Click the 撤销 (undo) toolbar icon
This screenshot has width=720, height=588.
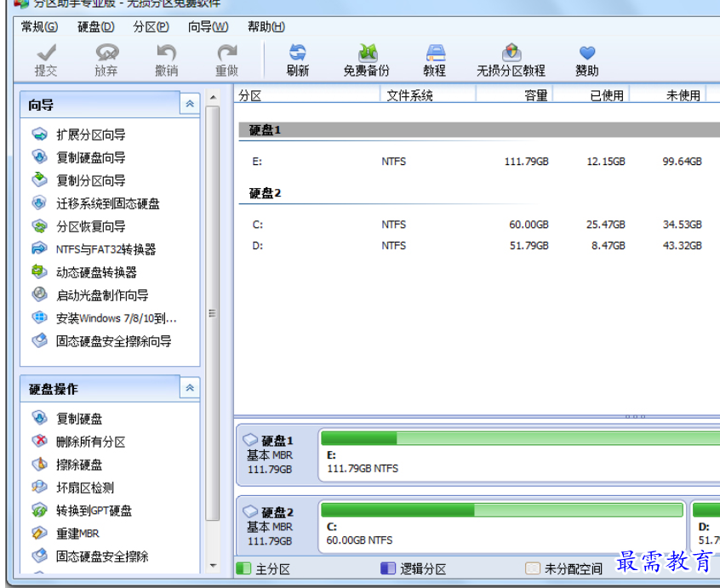[166, 60]
